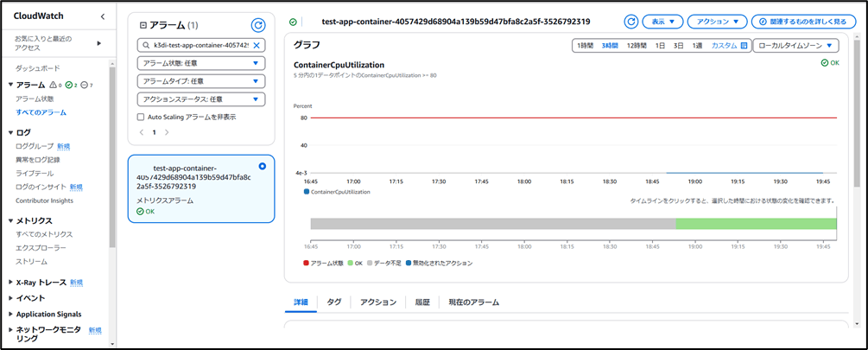Choose カスタム time range
The image size is (868, 350).
pos(724,46)
